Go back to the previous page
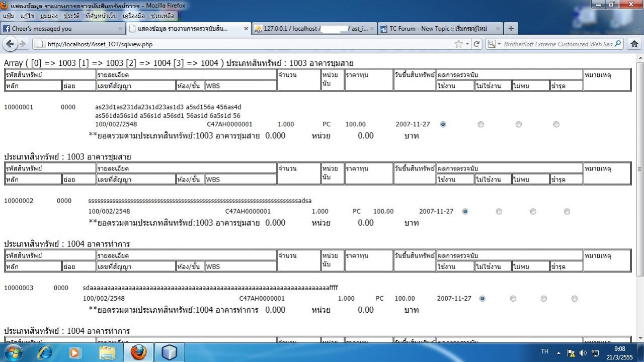The image size is (644, 362). 10,44
